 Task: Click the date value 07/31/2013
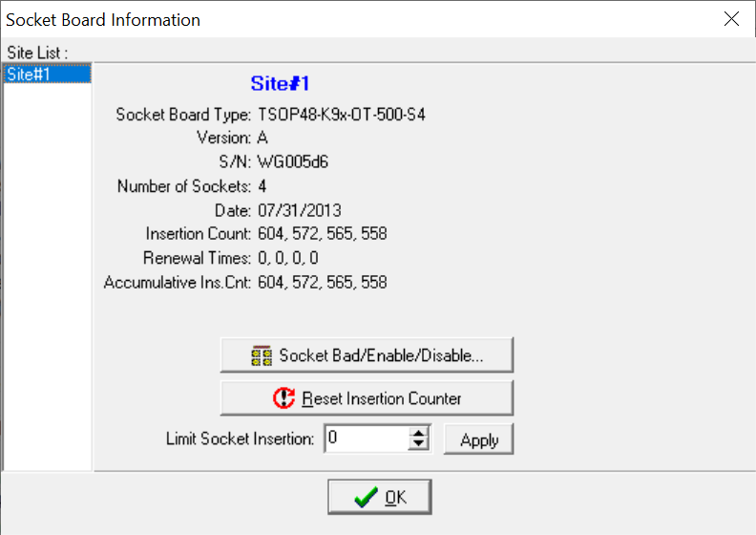300,210
